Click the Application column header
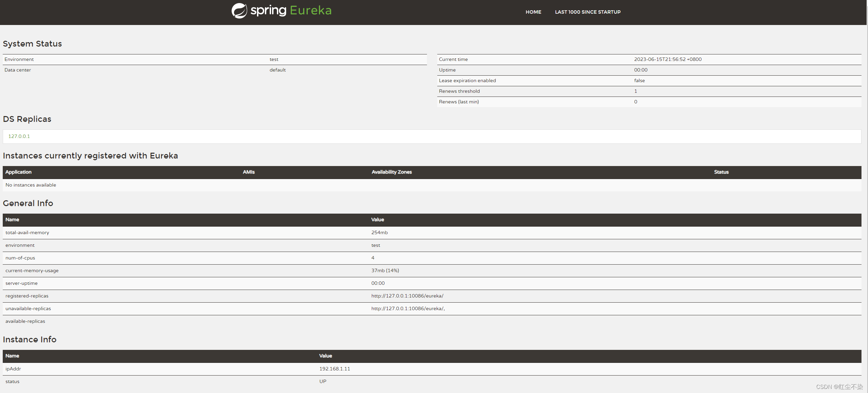The height and width of the screenshot is (393, 868). coord(19,172)
